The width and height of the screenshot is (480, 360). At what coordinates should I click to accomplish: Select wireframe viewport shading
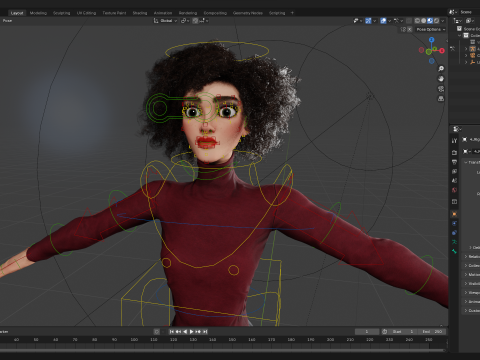tap(417, 21)
